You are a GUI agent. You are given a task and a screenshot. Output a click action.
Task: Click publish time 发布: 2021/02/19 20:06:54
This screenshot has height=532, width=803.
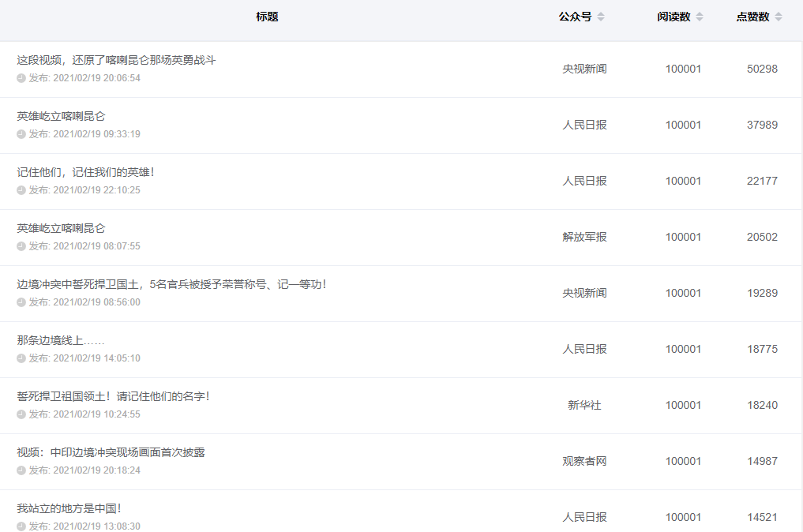(84, 78)
